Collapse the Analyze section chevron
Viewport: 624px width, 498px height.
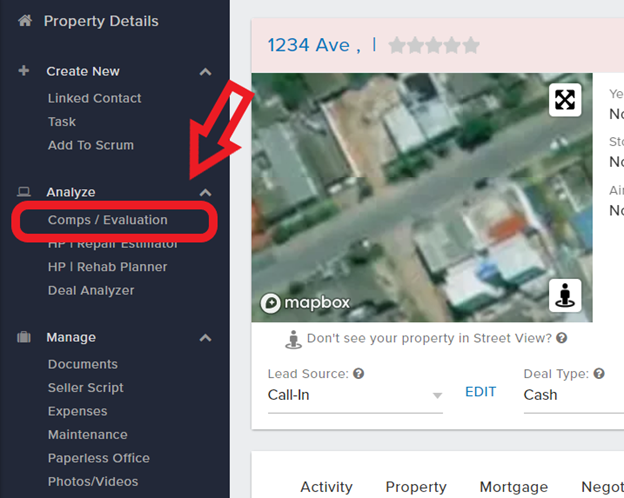point(205,193)
